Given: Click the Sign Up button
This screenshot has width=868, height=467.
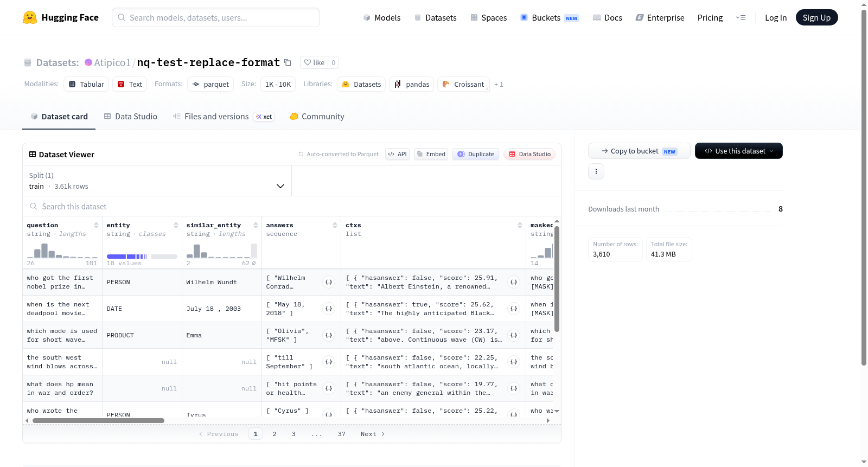Looking at the screenshot, I should click(816, 17).
